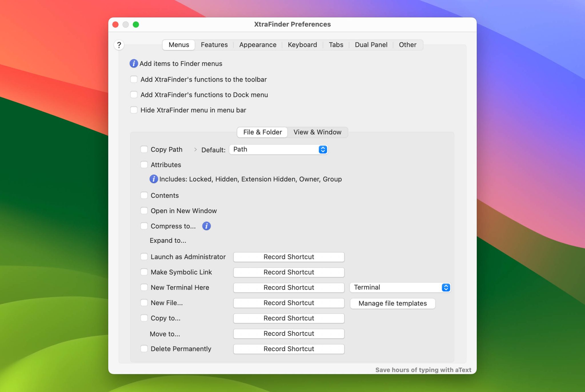Click the help question mark icon
585x392 pixels.
tap(119, 45)
